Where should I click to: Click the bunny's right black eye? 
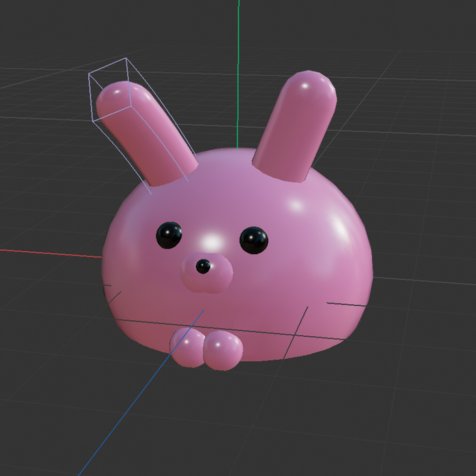[254, 239]
